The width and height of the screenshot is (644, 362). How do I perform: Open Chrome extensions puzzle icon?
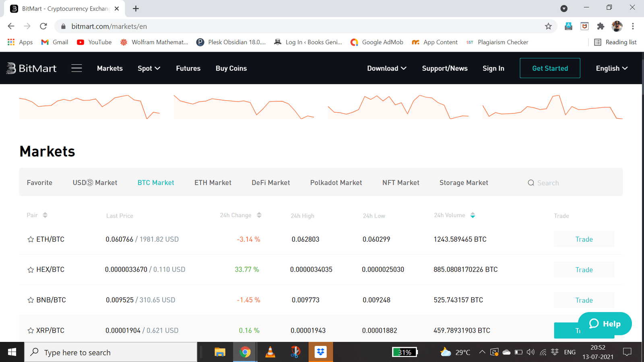click(601, 26)
